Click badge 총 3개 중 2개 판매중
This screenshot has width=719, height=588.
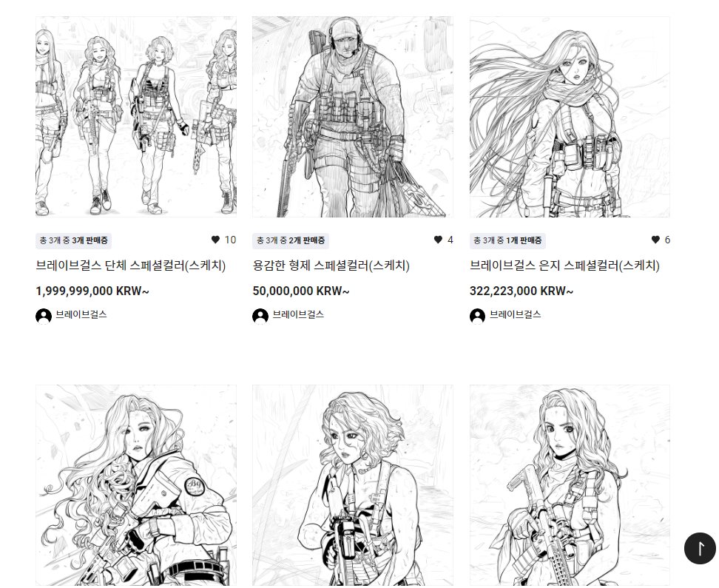(x=291, y=240)
